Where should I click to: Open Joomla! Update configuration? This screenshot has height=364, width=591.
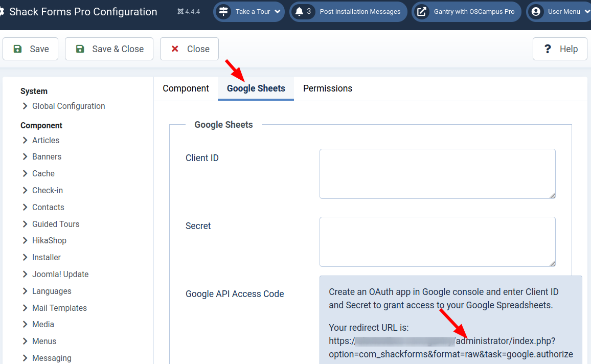pos(60,275)
